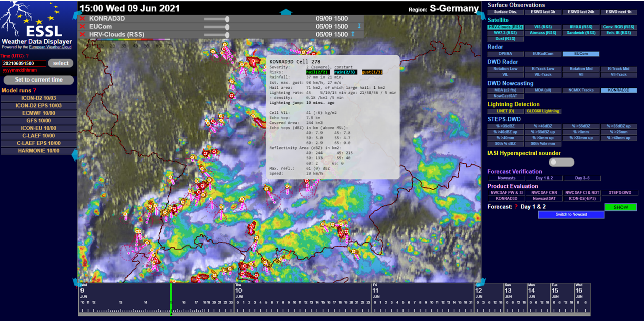Adjust the HRV-Clouds (RSS) opacity slider
Image resolution: width=644 pixels, height=321 pixels.
(x=216, y=35)
